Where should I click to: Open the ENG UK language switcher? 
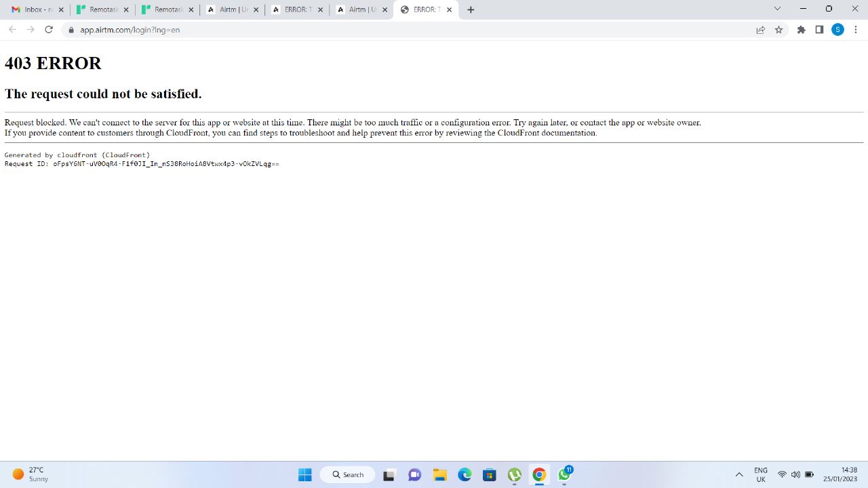761,474
